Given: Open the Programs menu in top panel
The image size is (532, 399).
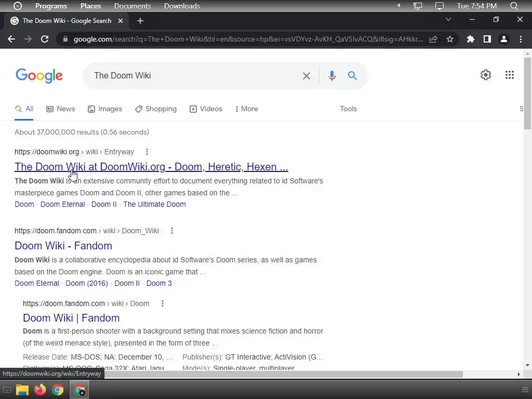Looking at the screenshot, I should click(51, 6).
